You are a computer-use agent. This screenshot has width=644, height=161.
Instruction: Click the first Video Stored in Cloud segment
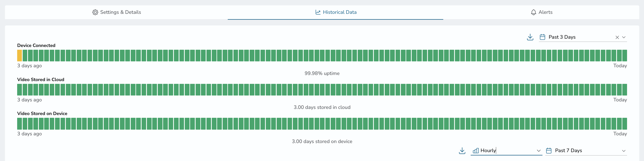pyautogui.click(x=20, y=90)
